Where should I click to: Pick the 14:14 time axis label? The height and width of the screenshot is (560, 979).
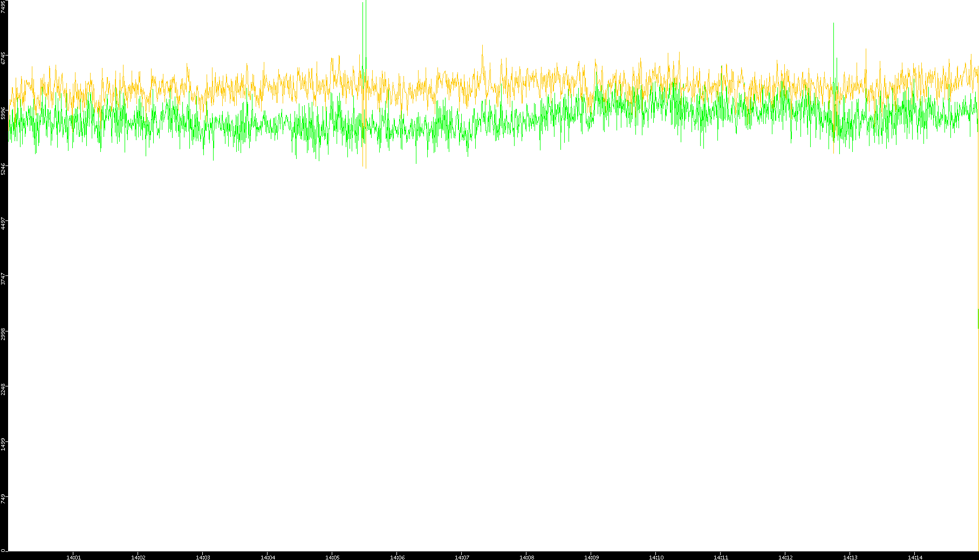tap(915, 557)
